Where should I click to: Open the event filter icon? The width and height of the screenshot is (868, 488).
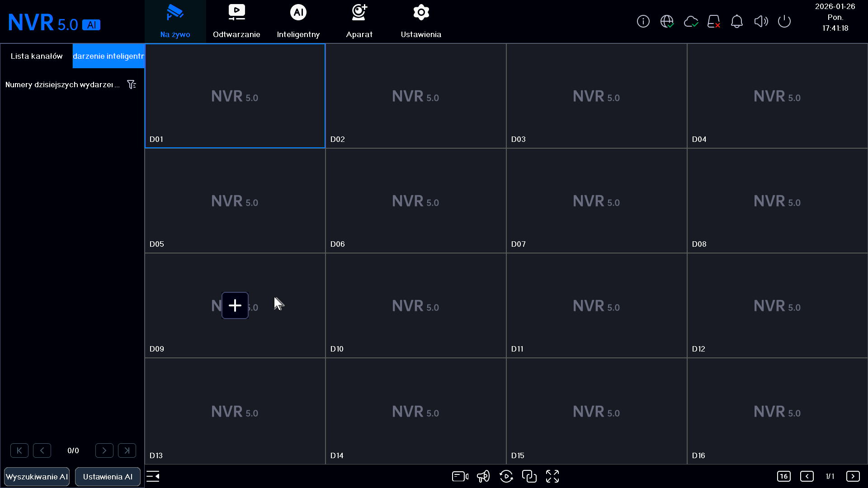(132, 84)
